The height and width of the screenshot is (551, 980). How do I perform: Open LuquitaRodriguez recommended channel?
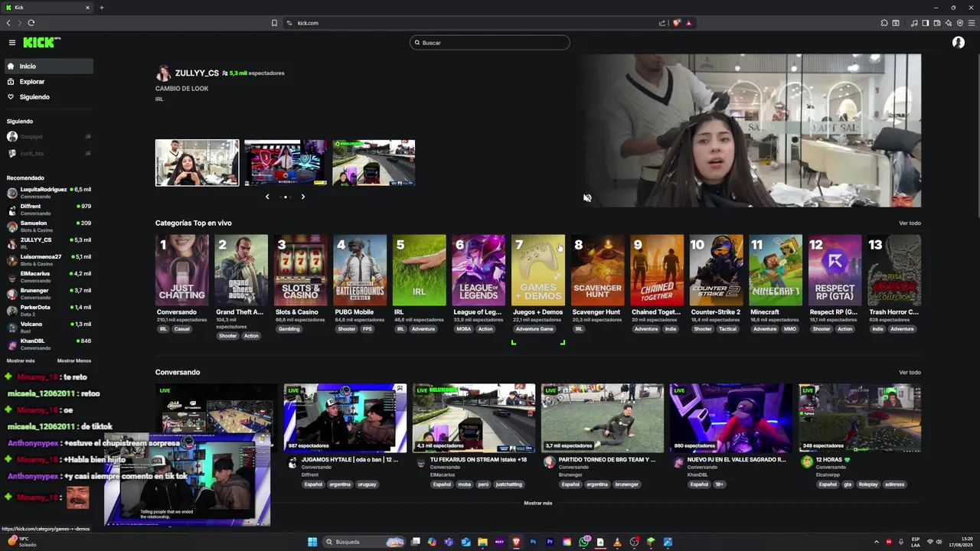point(48,193)
